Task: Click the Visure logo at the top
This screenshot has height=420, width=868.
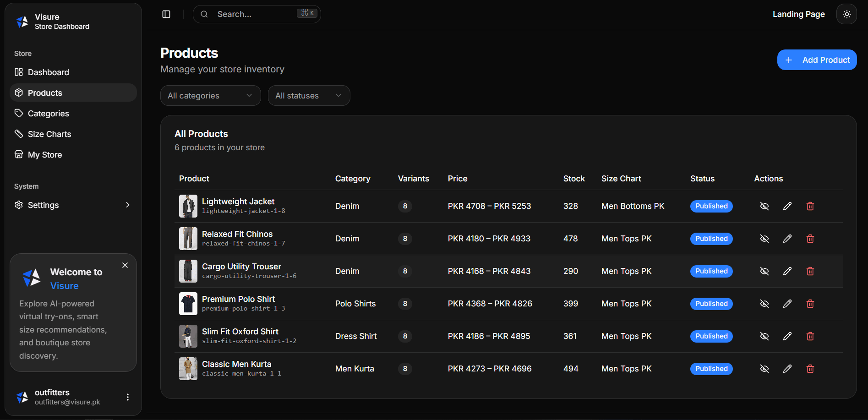Action: click(23, 21)
